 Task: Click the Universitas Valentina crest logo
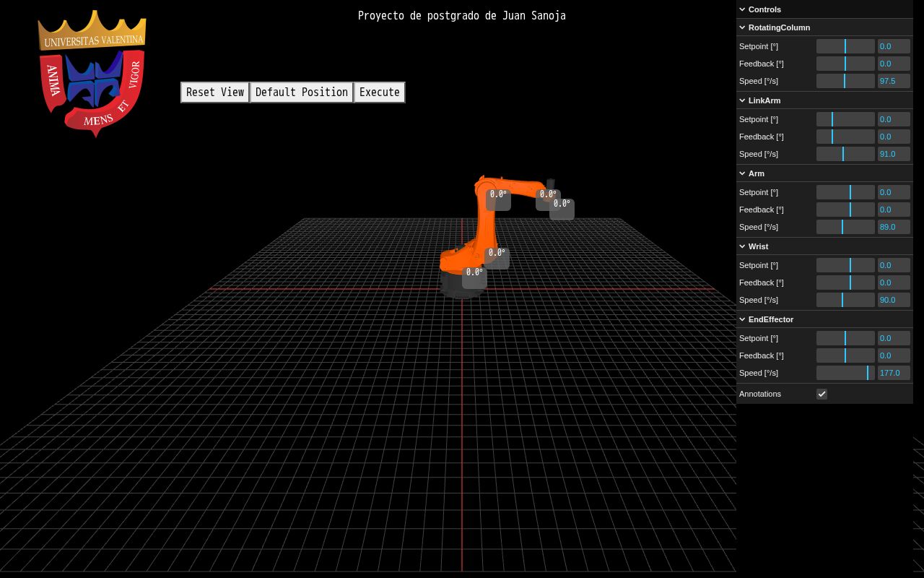click(92, 74)
